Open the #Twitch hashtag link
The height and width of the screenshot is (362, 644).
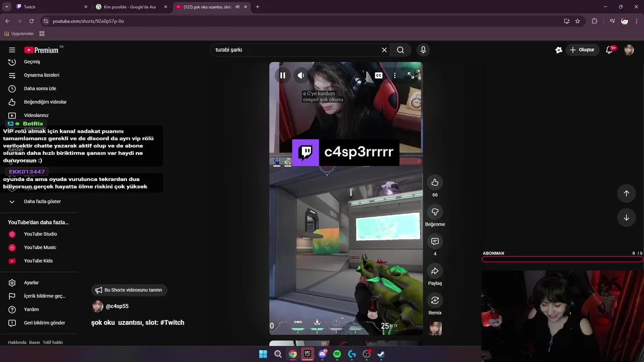tap(172, 323)
